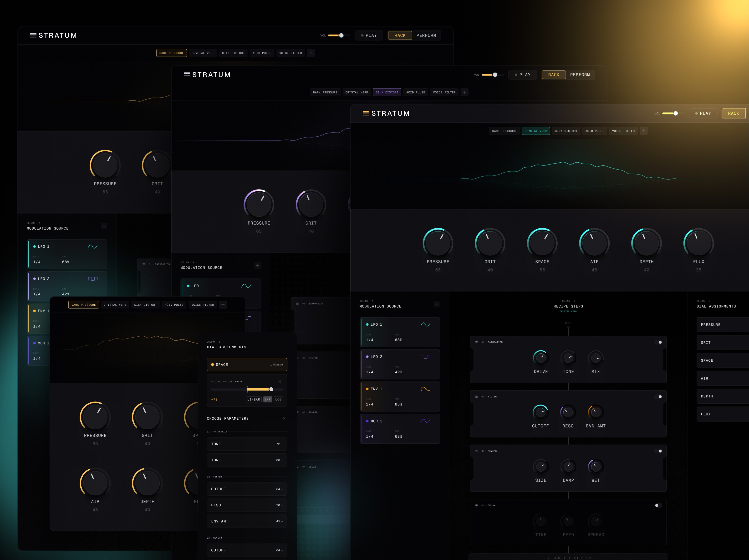Click the plus on the ENV AMT 45 row
This screenshot has width=749, height=560.
[x=282, y=521]
